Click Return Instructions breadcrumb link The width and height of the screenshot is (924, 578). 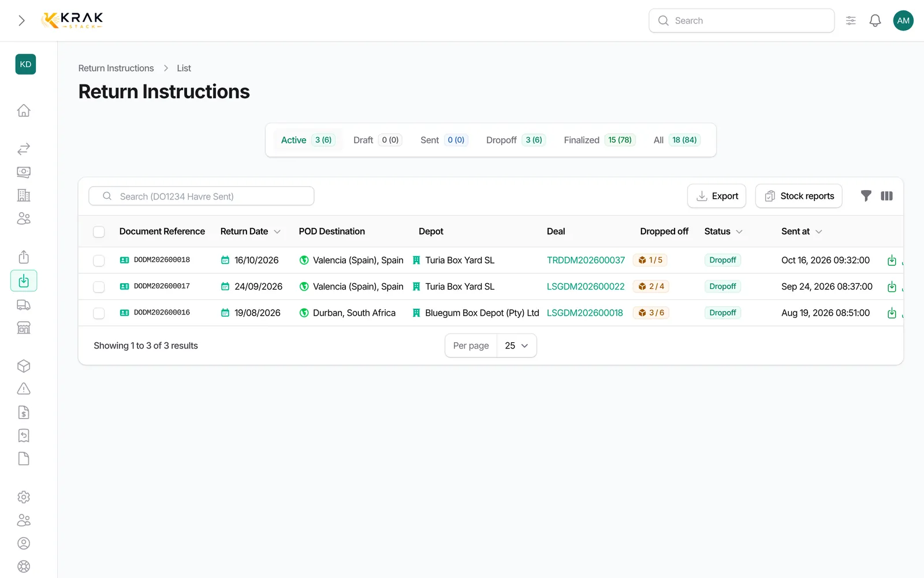[116, 68]
